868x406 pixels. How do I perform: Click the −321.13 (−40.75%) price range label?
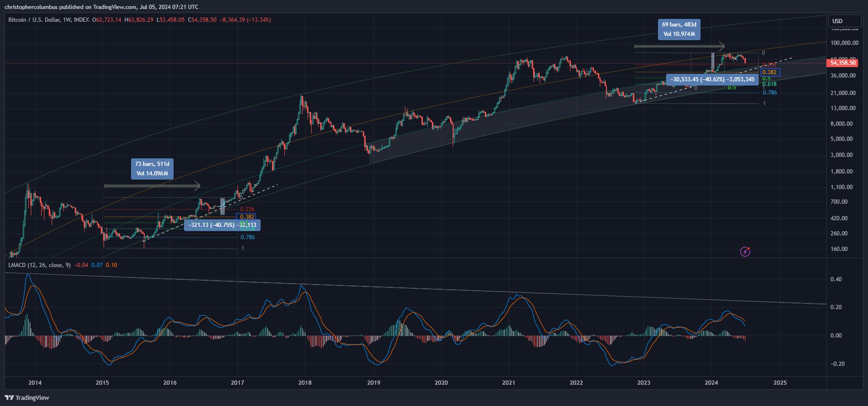click(x=222, y=225)
